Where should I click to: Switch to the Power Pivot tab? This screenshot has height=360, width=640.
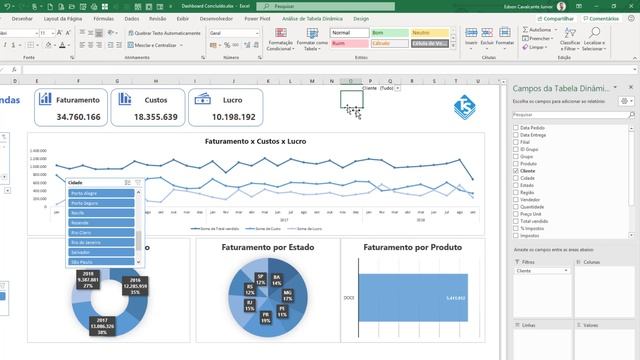tap(257, 19)
